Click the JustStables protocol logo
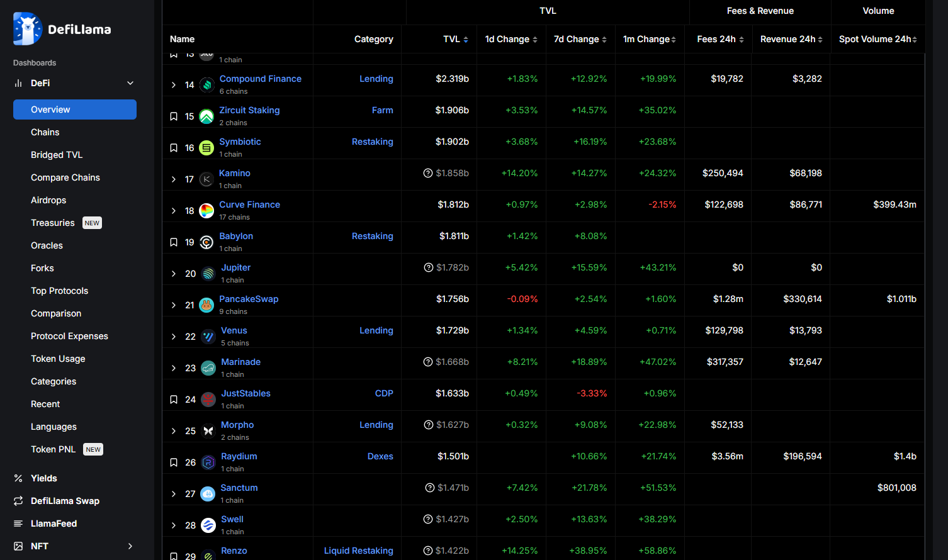The height and width of the screenshot is (560, 948). (208, 400)
